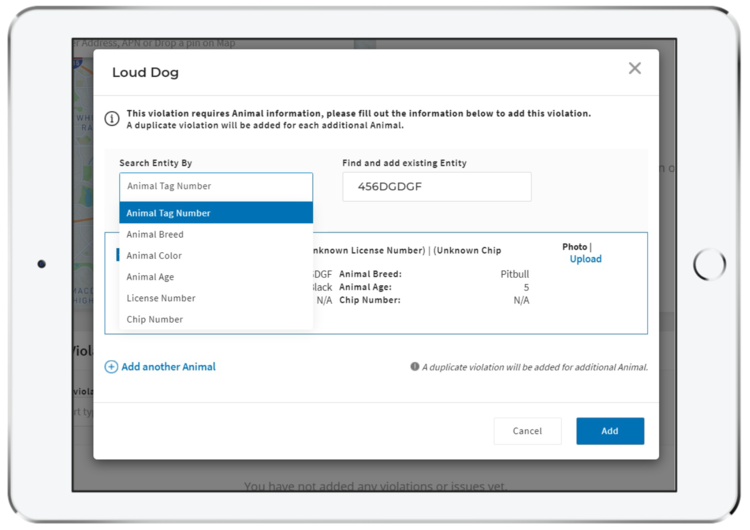Close the Loud Dog dialog

(634, 69)
